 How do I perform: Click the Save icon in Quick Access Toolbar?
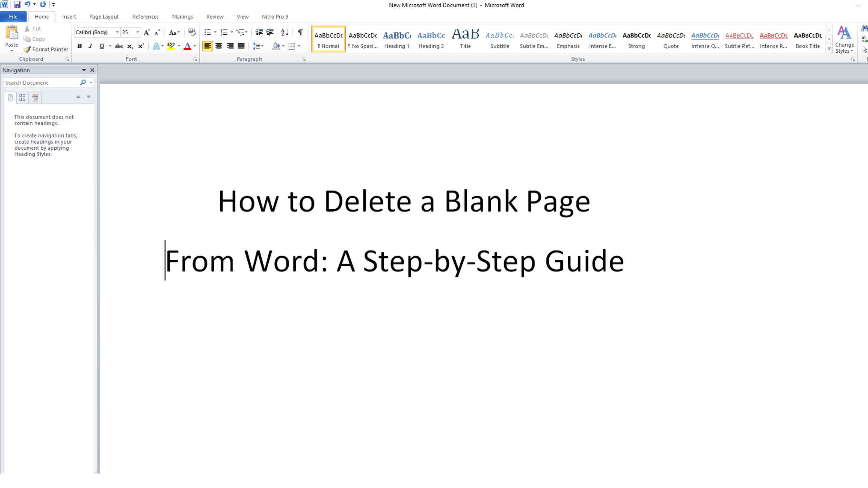click(x=17, y=5)
